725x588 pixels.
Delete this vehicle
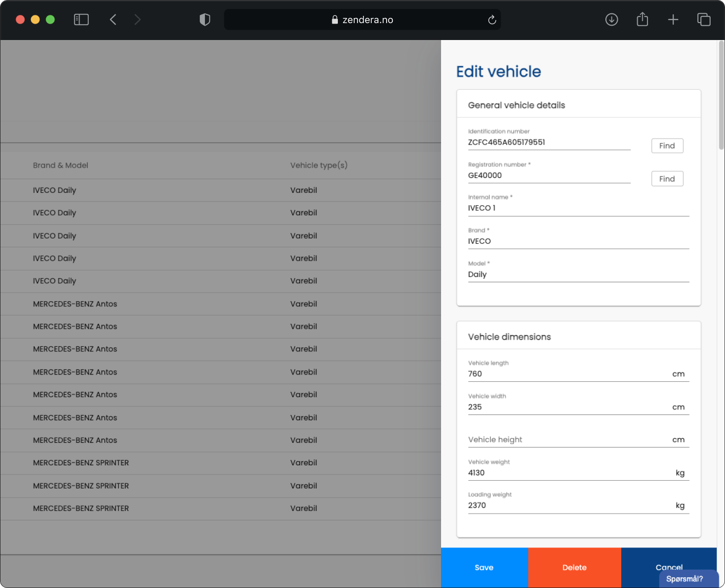(574, 567)
